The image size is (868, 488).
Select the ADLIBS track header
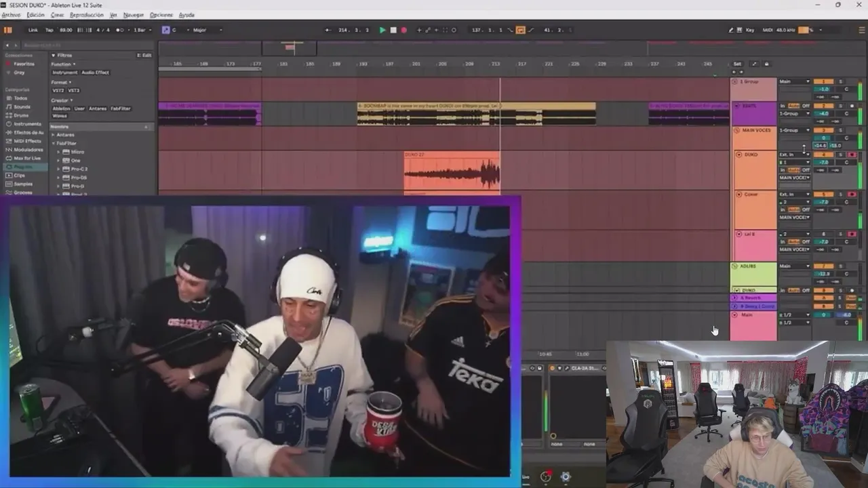pos(754,274)
